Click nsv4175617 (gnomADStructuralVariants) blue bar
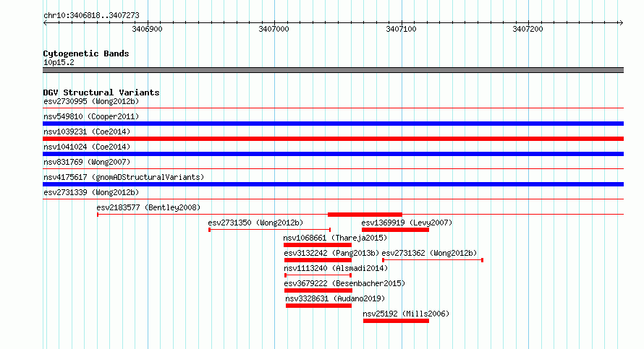Screen dimensions: 644x349 pyautogui.click(x=333, y=184)
